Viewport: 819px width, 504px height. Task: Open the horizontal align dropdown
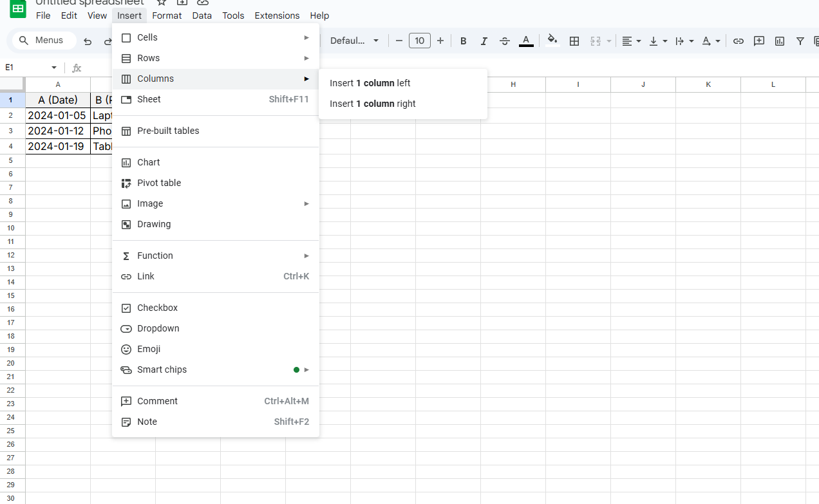click(x=631, y=41)
